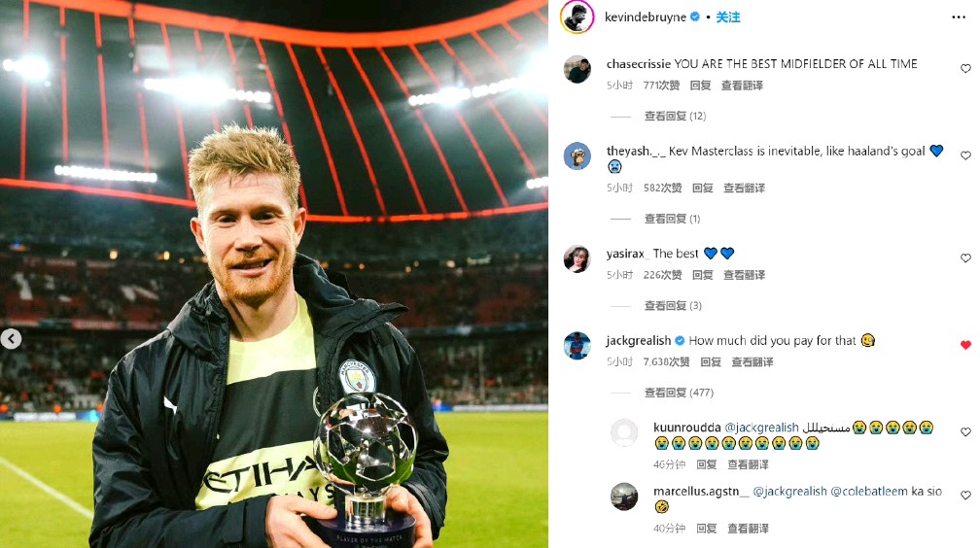The width and height of the screenshot is (980, 548).
Task: Reply to jackgrealish's comment via 回复
Action: (711, 361)
